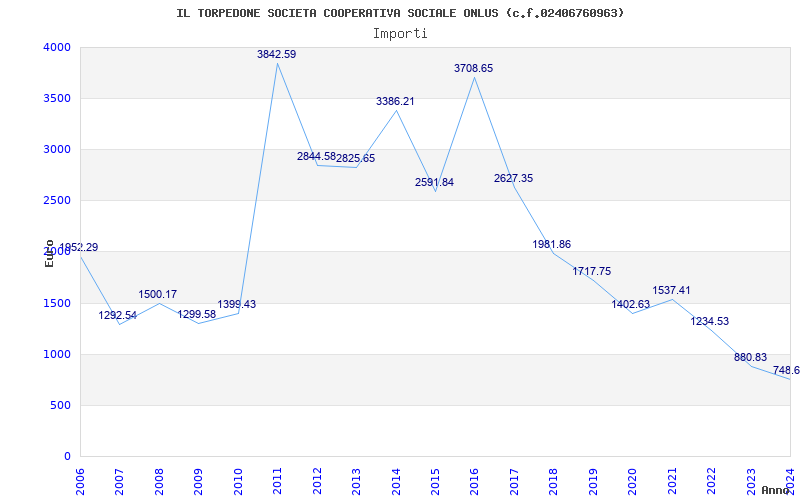
Task: Click the 2023 x-axis year label
Action: 751,481
